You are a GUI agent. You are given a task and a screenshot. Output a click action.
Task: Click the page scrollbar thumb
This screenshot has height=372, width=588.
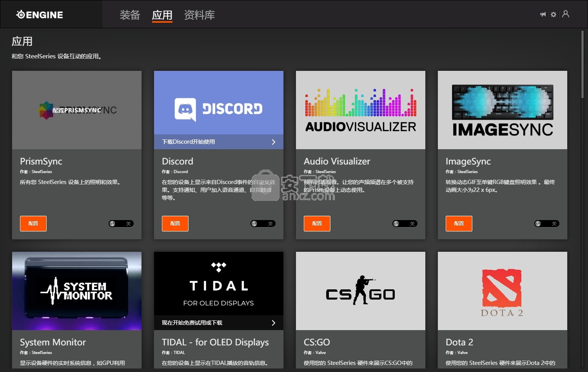click(x=583, y=65)
